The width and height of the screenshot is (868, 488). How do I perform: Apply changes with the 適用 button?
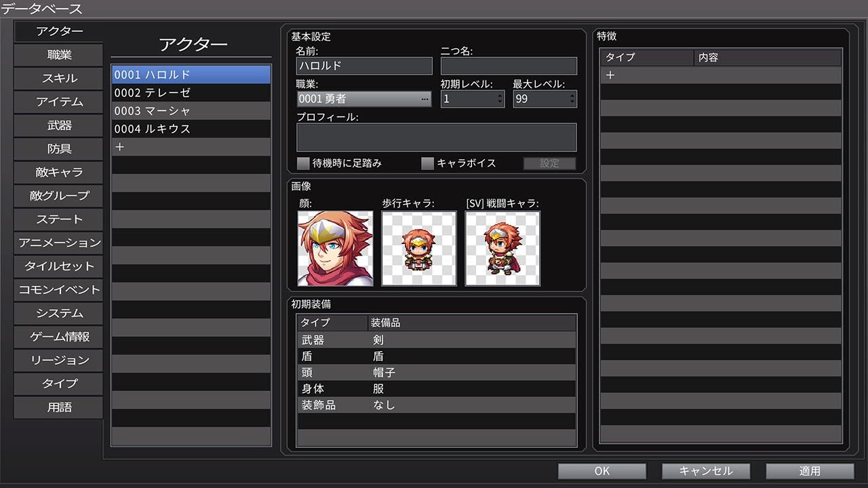[x=810, y=471]
